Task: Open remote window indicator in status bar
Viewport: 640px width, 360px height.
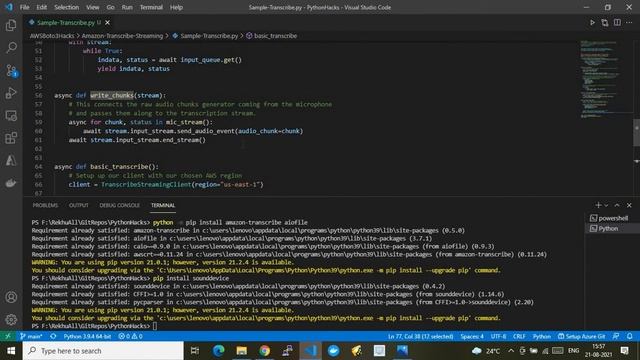Action: click(x=8, y=336)
